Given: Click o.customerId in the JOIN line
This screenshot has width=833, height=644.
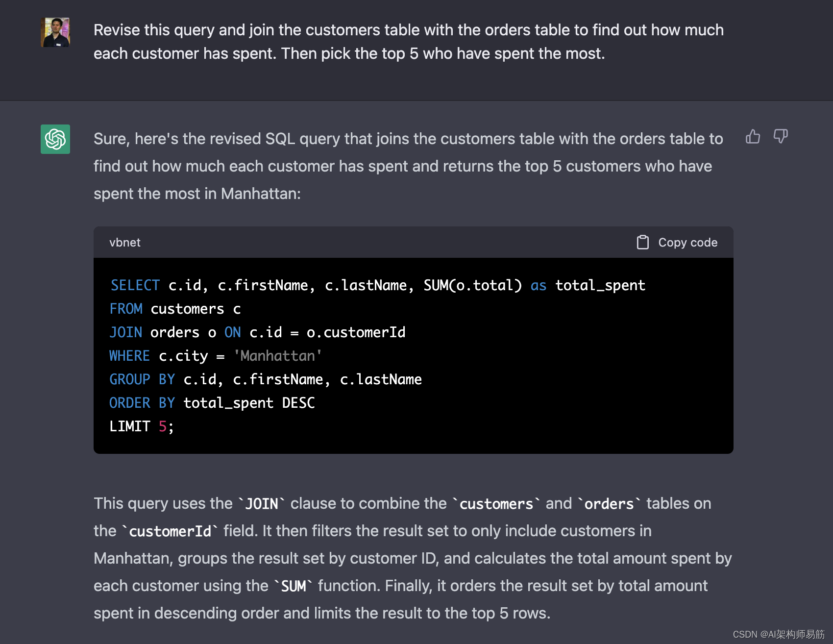Looking at the screenshot, I should pyautogui.click(x=356, y=332).
